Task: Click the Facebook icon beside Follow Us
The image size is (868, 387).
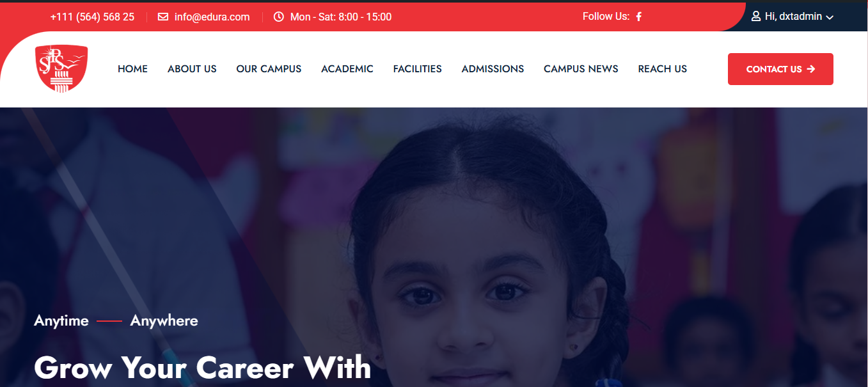Action: click(638, 17)
